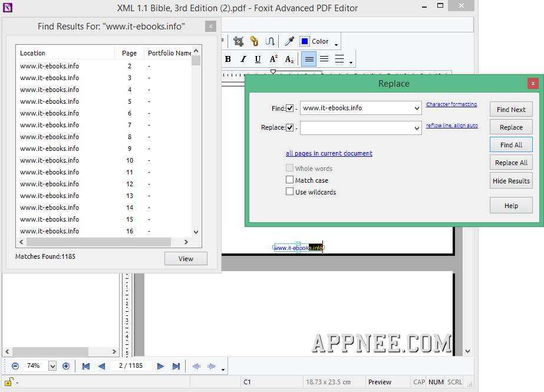This screenshot has height=392, width=544.
Task: Click the Preview status bar entry
Action: [x=380, y=382]
